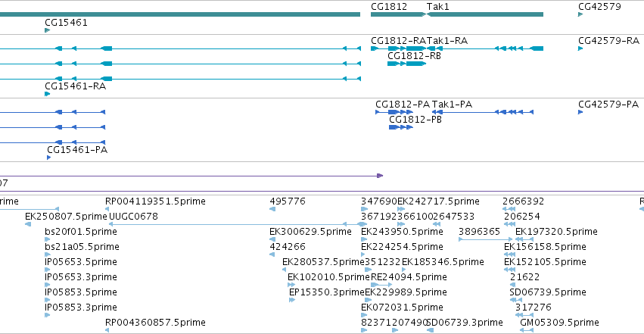
Task: Click the CG1812 gene bar
Action: pyautogui.click(x=398, y=14)
